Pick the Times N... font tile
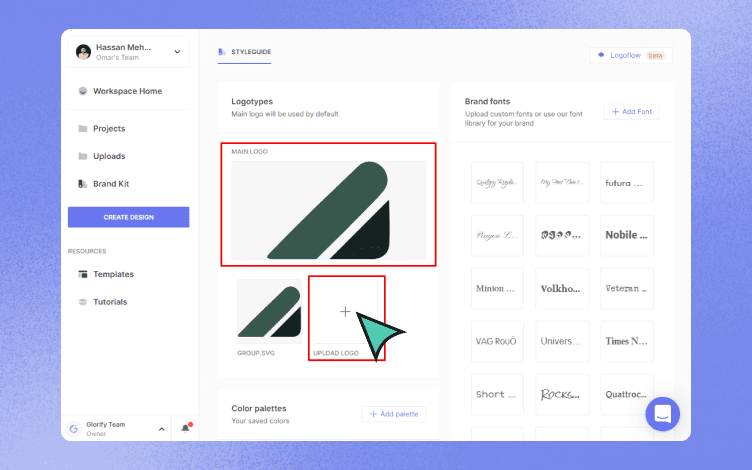752x470 pixels. [x=627, y=341]
